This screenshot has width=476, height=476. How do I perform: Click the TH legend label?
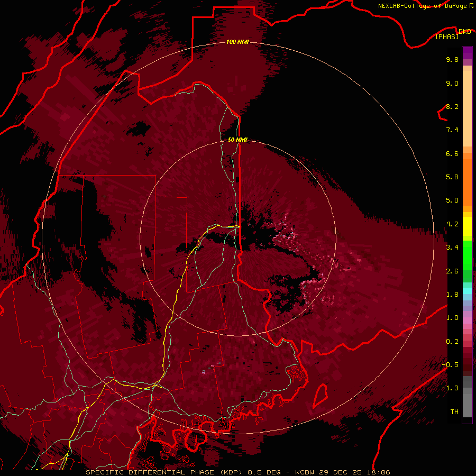(454, 412)
